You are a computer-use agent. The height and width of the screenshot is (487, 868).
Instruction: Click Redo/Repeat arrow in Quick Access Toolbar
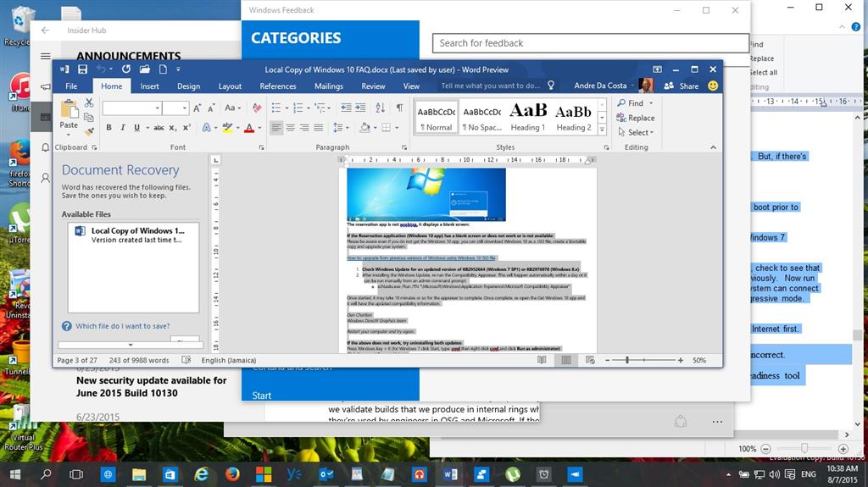[x=126, y=69]
